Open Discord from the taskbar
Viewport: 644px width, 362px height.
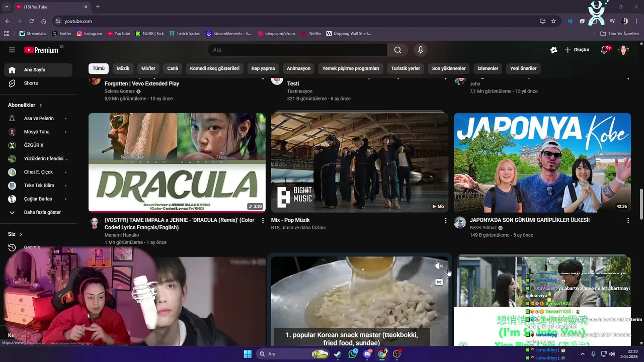tap(367, 354)
